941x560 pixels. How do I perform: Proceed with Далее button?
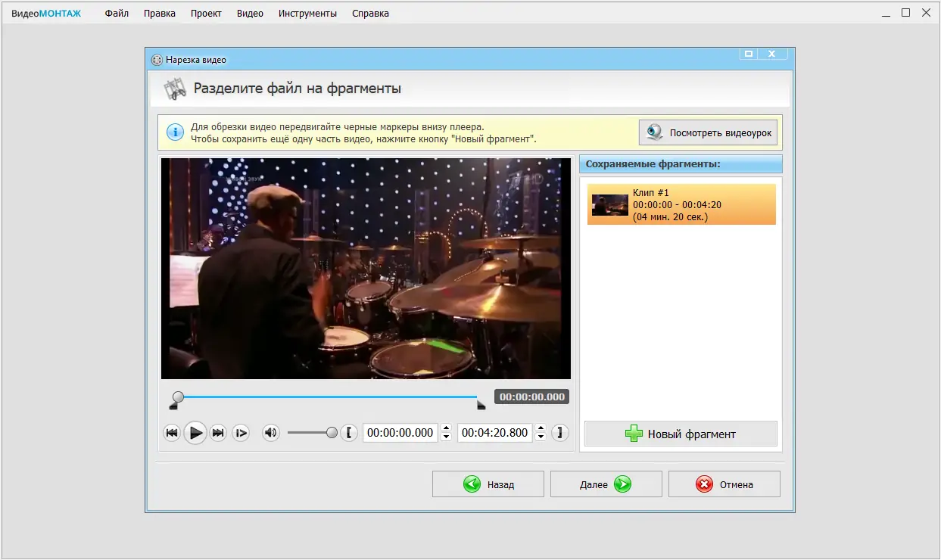click(x=606, y=484)
